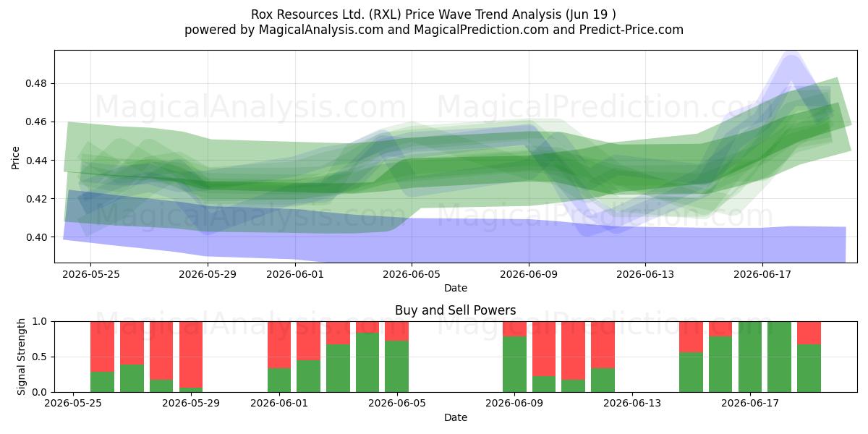Click the 0.42 price axis tick label
Screen dimensions: 868x434
coord(37,199)
